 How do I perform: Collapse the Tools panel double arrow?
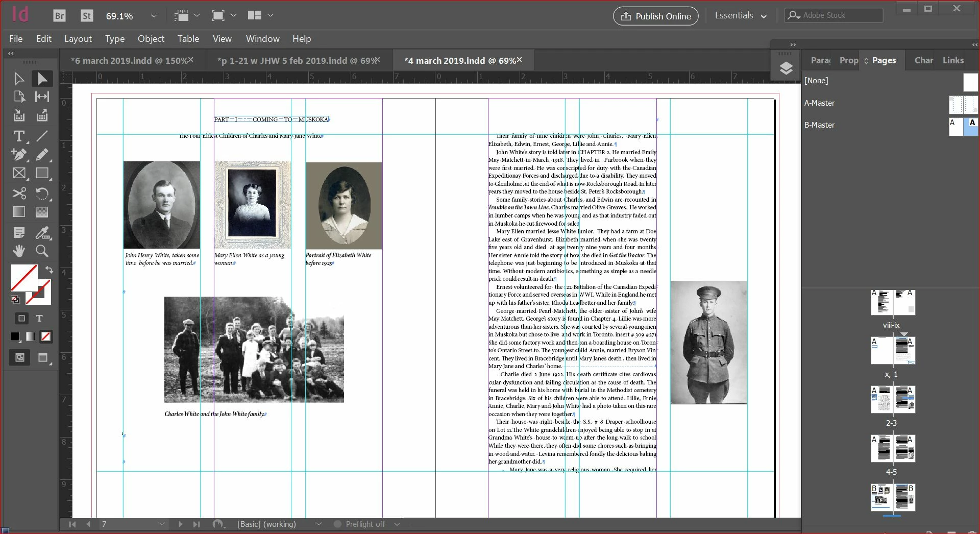11,53
